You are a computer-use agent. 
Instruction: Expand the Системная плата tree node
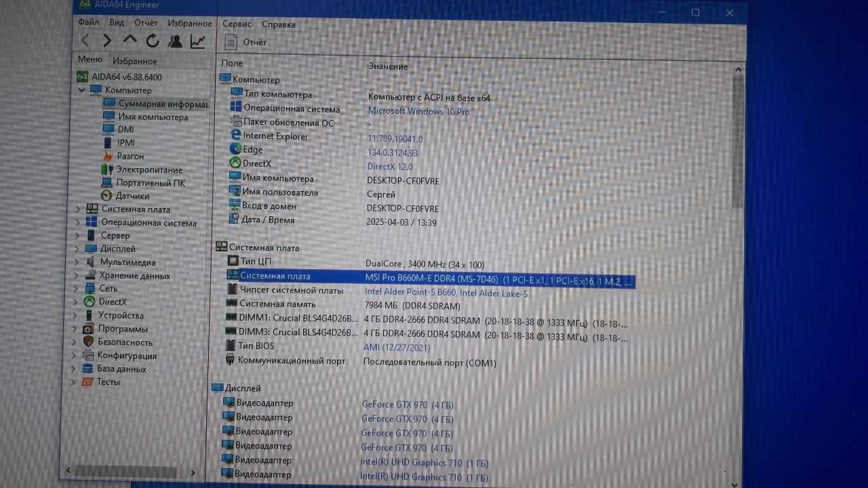tap(77, 209)
